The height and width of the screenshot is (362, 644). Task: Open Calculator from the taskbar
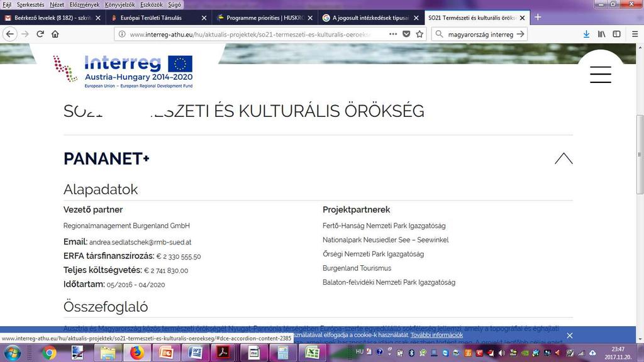tap(283, 353)
